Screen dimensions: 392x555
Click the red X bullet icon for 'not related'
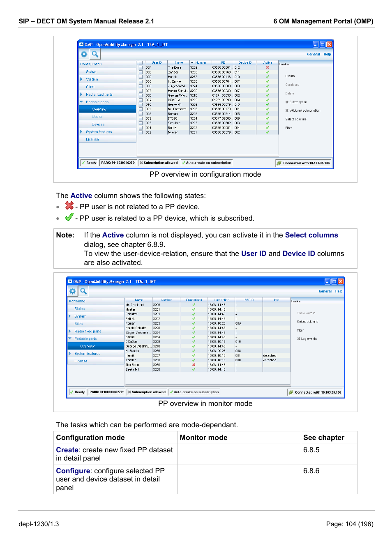[x=69, y=205]
